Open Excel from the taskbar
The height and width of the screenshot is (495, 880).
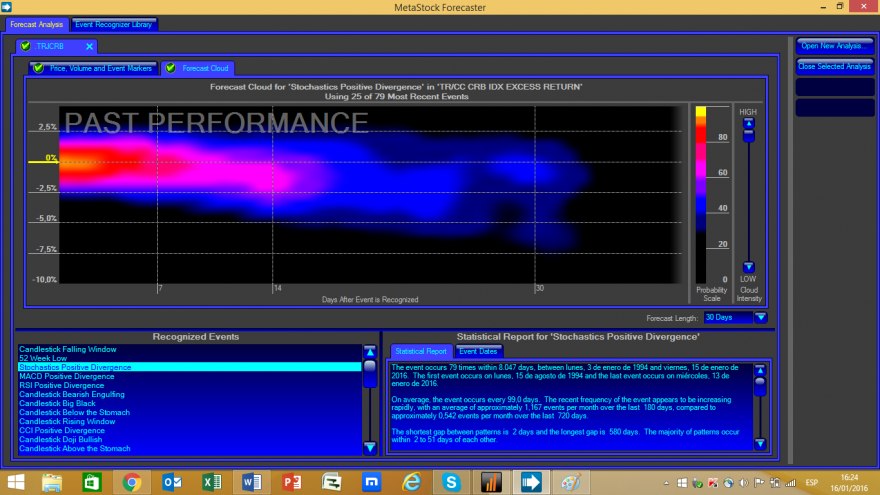point(211,482)
